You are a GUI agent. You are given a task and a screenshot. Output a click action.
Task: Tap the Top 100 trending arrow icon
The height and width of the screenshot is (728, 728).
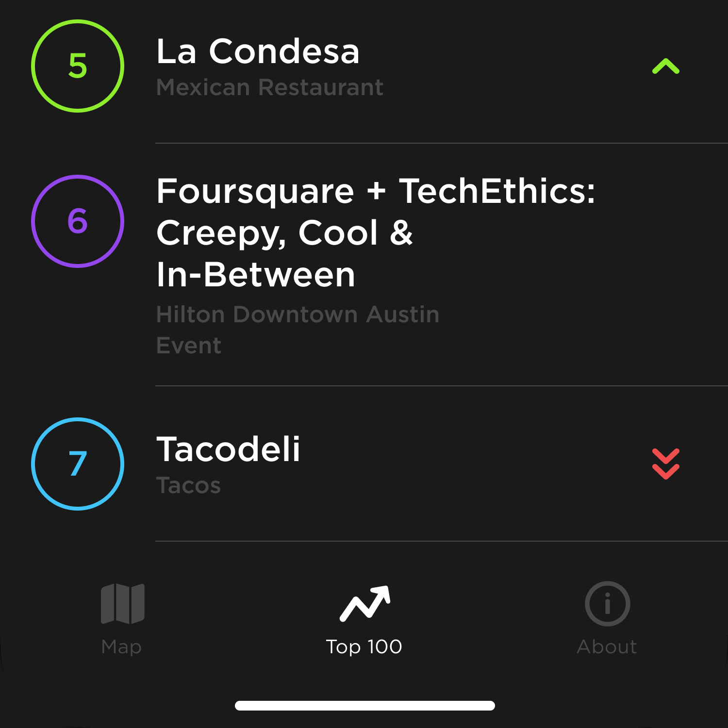(364, 603)
